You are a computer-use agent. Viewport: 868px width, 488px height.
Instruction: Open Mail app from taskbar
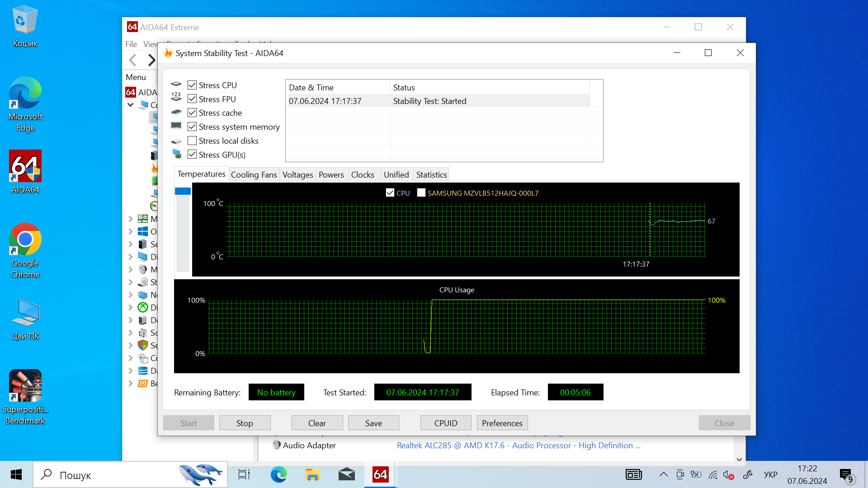point(346,474)
